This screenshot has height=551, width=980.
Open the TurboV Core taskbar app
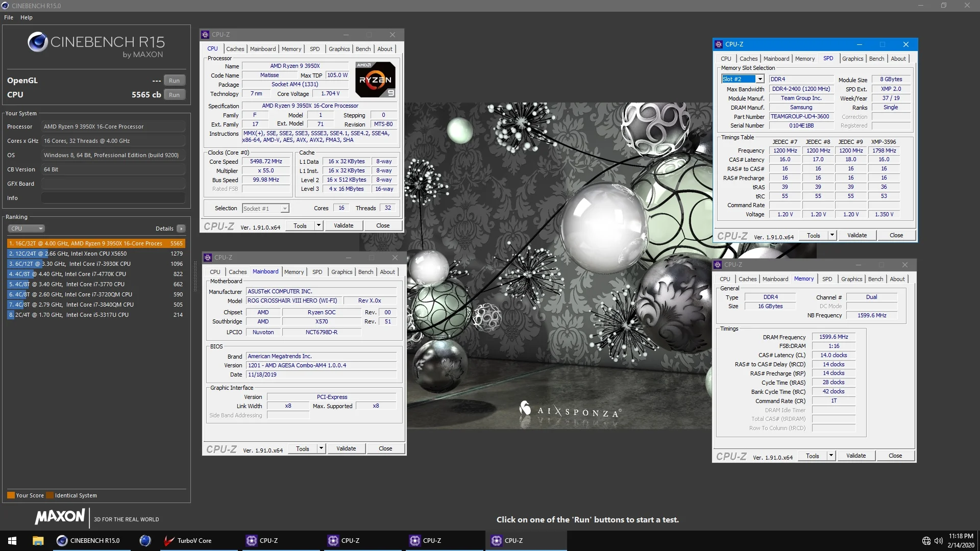point(188,541)
